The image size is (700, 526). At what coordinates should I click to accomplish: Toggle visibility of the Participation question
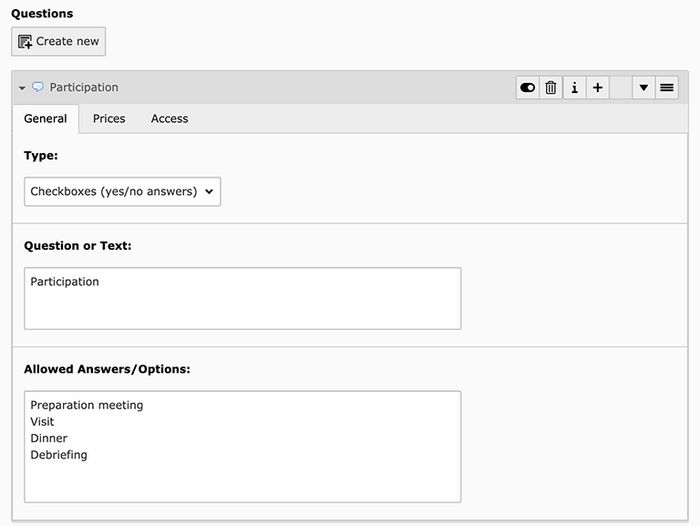pos(528,88)
